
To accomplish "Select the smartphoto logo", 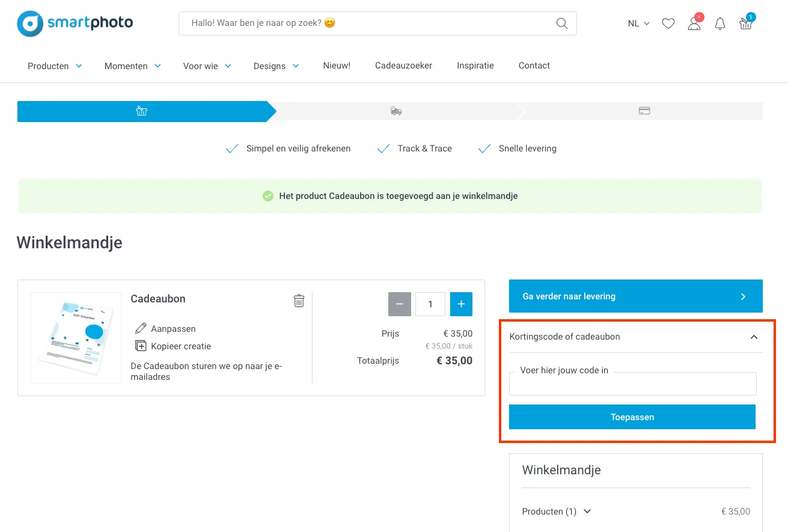I will click(75, 22).
